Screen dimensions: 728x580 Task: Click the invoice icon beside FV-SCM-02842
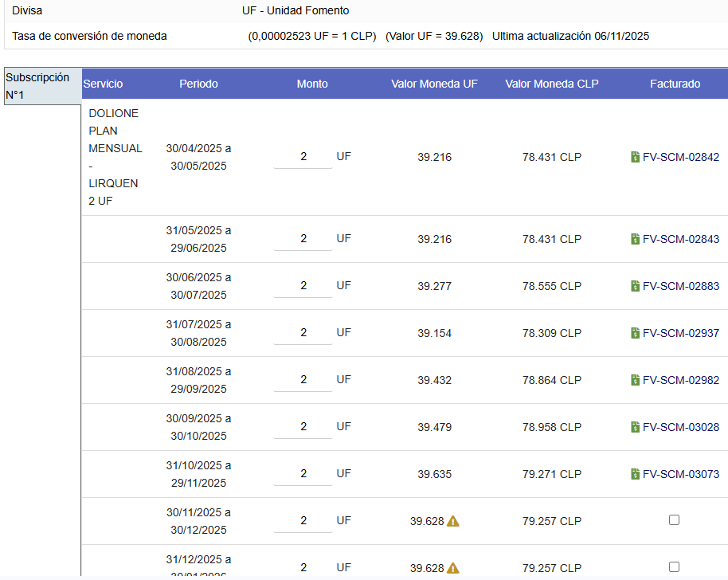pyautogui.click(x=635, y=157)
